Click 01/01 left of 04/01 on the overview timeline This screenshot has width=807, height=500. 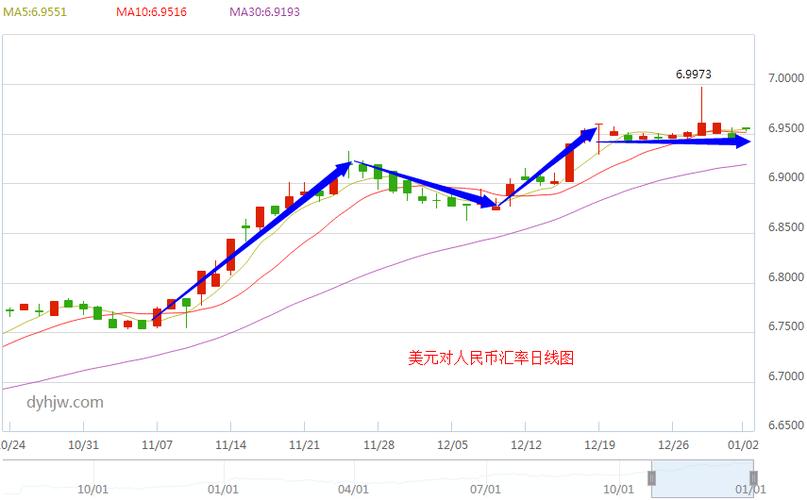point(223,489)
